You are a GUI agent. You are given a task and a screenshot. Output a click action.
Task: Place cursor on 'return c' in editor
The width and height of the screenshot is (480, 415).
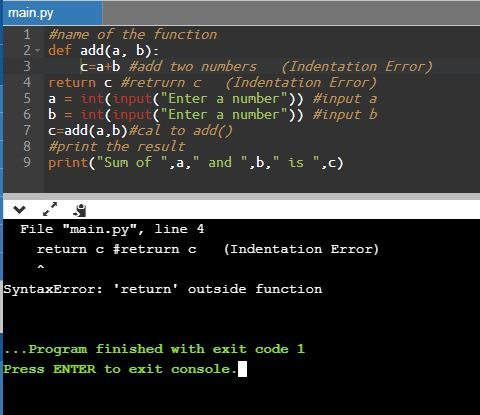click(80, 83)
